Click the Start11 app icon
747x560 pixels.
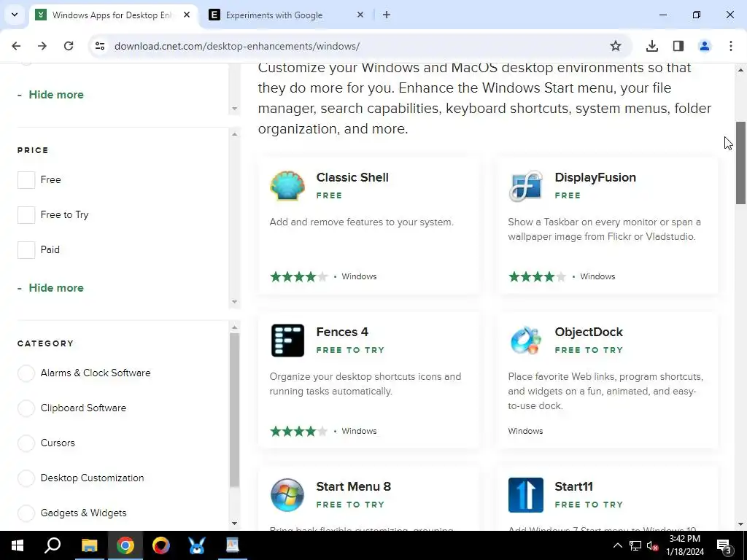[525, 495]
